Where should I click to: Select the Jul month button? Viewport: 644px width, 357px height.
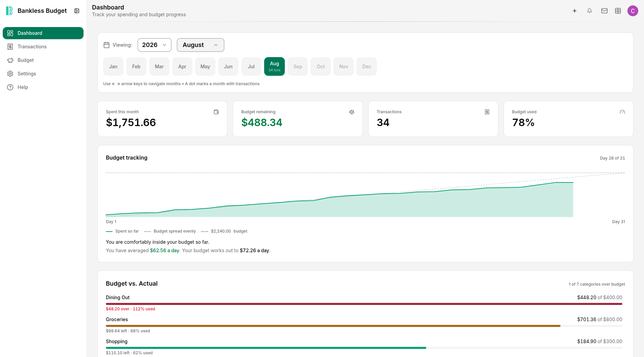pyautogui.click(x=251, y=67)
